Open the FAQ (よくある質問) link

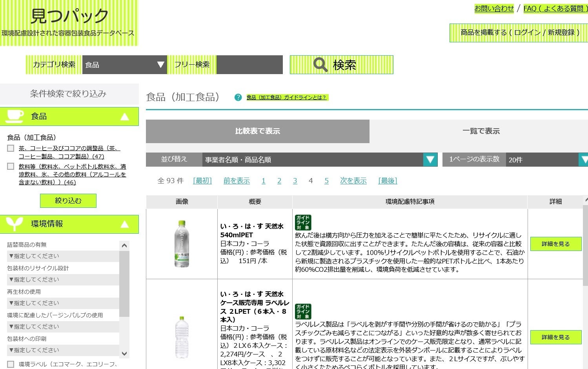555,9
